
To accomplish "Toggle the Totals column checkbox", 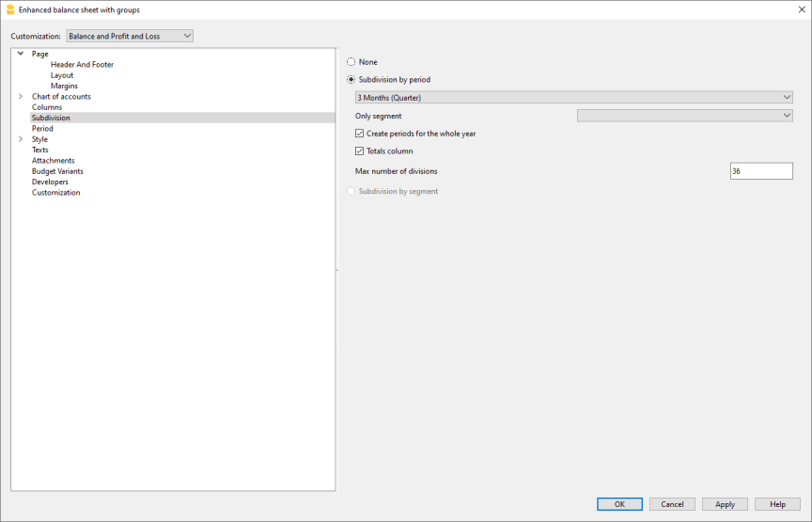I will 360,151.
